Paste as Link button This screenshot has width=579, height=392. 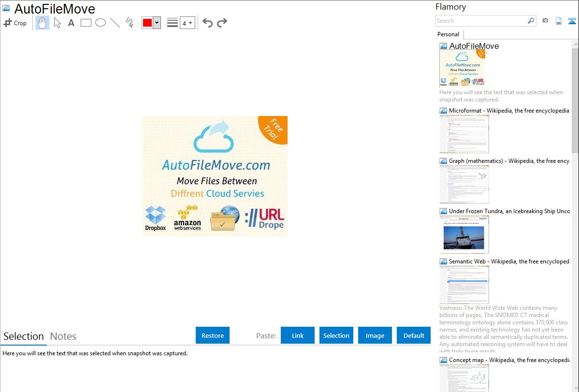pos(298,335)
